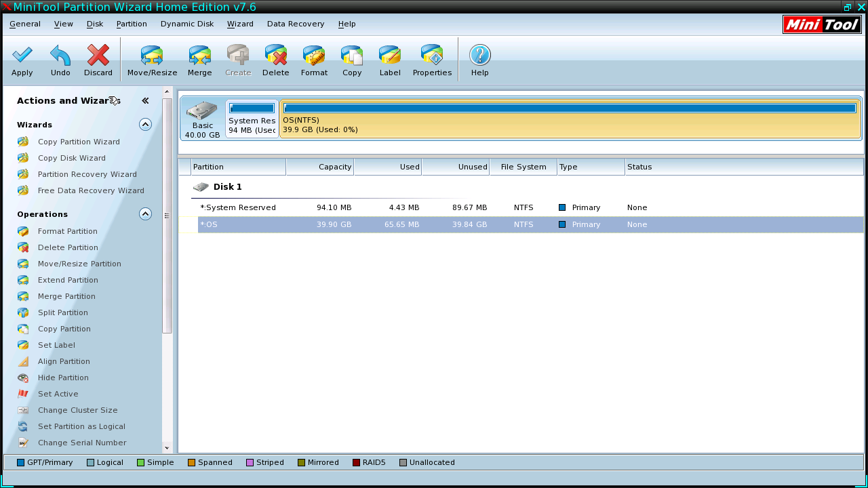This screenshot has width=868, height=488.
Task: Click the Align Partition sidebar icon
Action: click(23, 361)
